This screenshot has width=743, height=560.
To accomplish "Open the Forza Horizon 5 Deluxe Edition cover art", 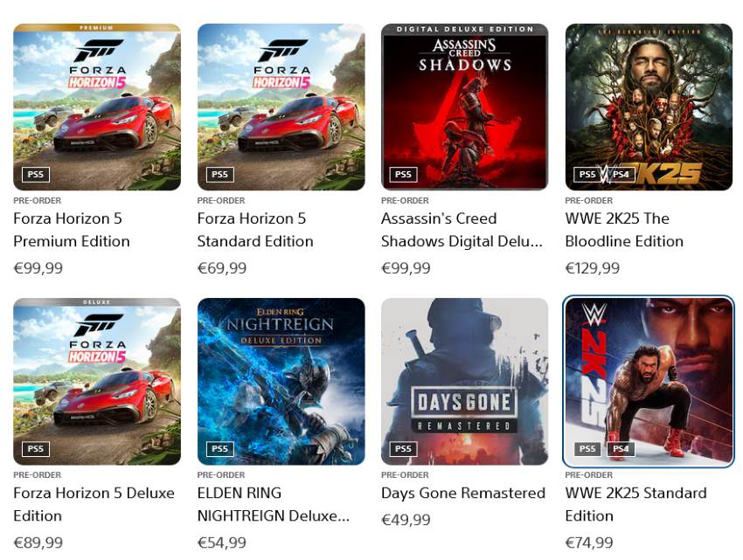I will 97,382.
